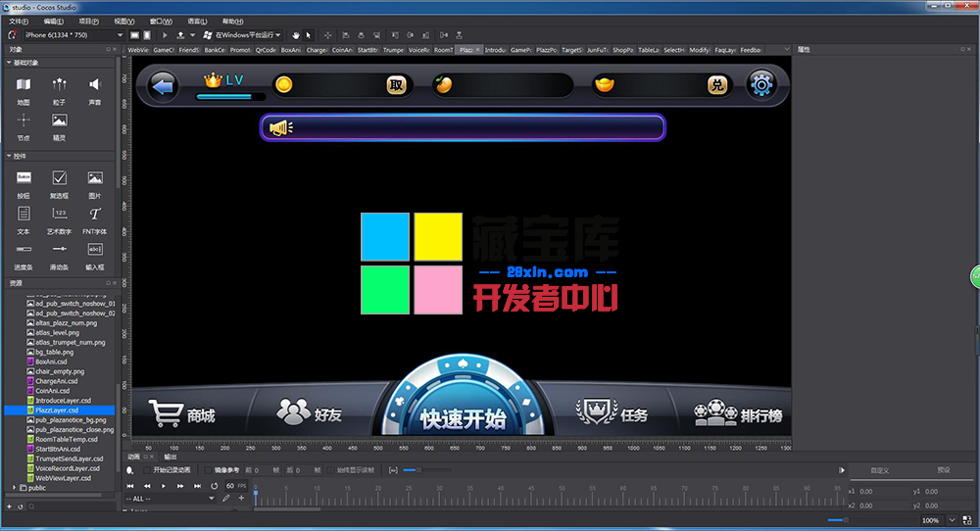
Task: Click the 任务 tasks button in canvas
Action: (612, 412)
